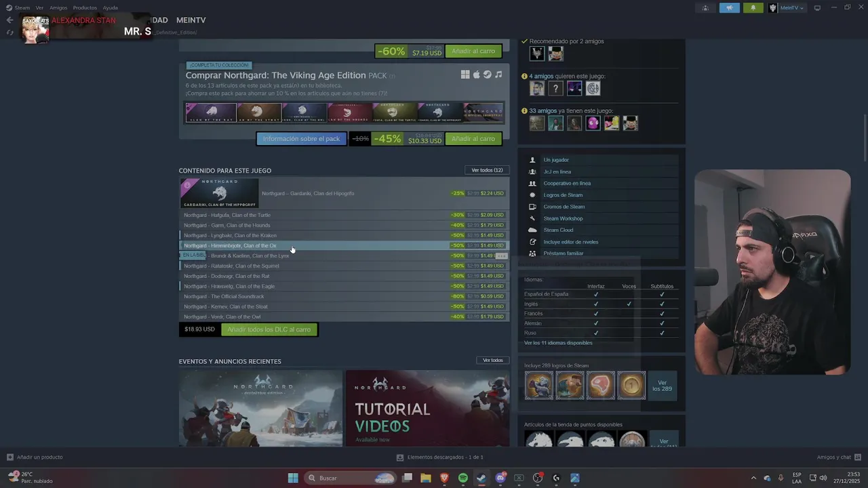This screenshot has height=488, width=868.
Task: Go back with the back arrow
Action: [x=9, y=20]
